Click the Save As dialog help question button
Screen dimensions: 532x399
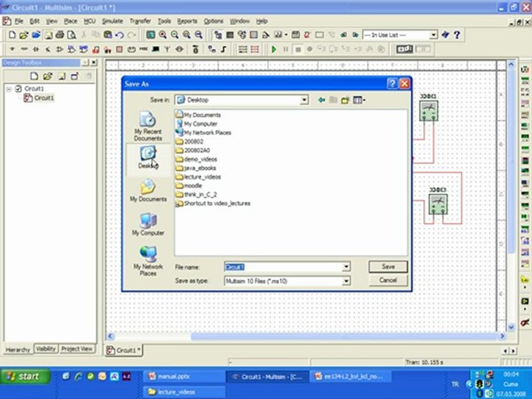click(x=392, y=84)
